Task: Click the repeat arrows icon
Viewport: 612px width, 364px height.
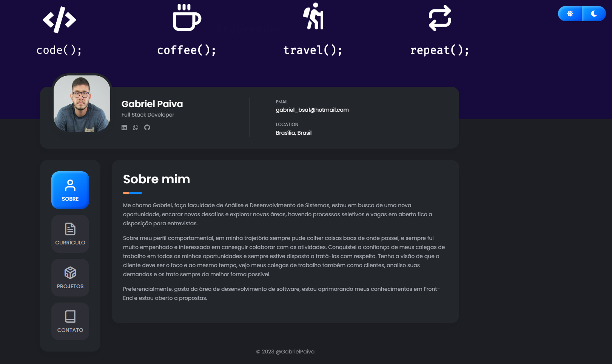Action: pos(440,18)
